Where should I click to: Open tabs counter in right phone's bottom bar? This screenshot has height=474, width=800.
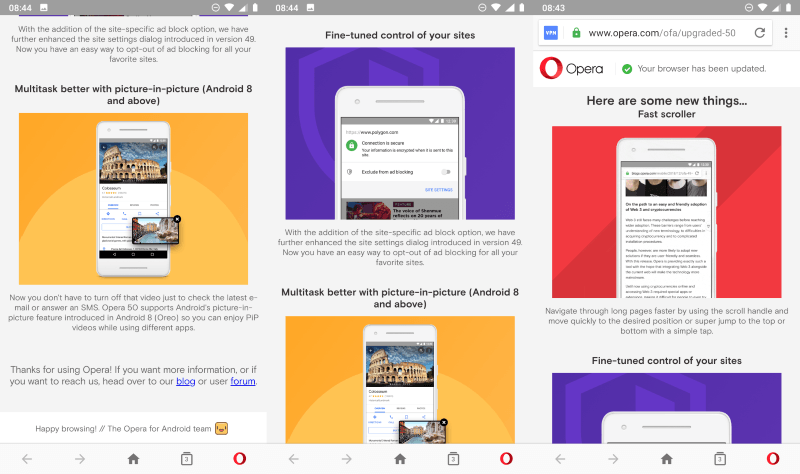point(720,459)
